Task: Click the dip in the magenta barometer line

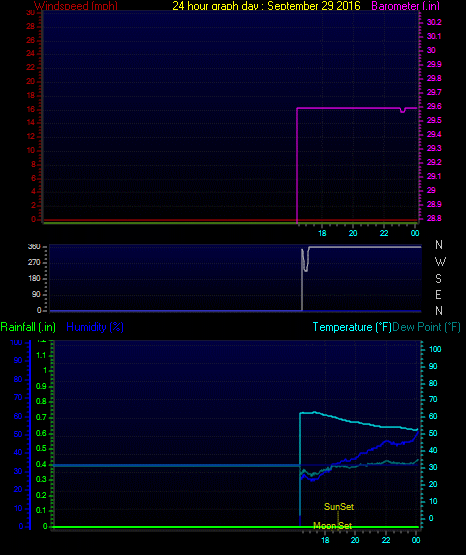Action: [x=402, y=111]
